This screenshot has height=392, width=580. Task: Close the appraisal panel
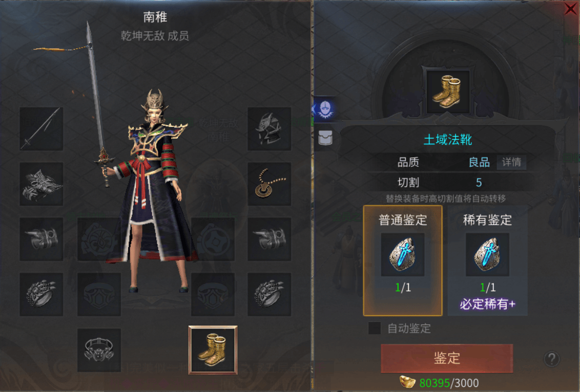click(x=571, y=8)
